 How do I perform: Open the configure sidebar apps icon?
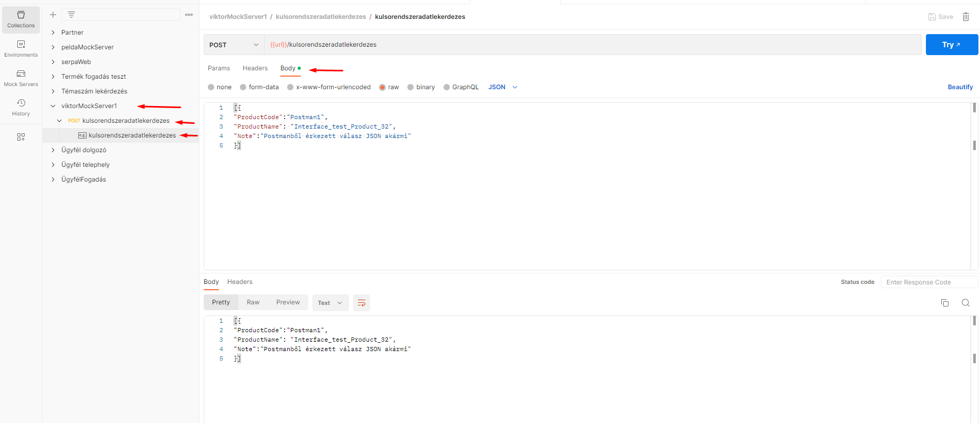(21, 137)
